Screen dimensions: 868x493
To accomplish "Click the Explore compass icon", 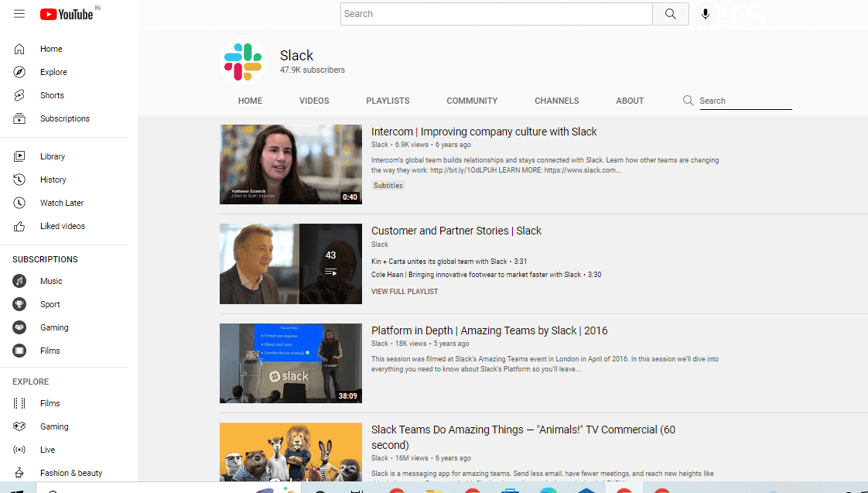I will tap(19, 72).
